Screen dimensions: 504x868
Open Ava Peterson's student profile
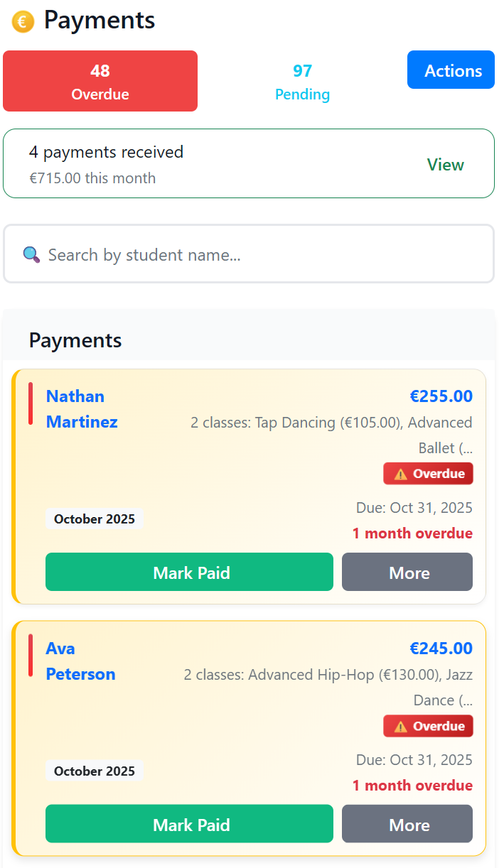[80, 661]
